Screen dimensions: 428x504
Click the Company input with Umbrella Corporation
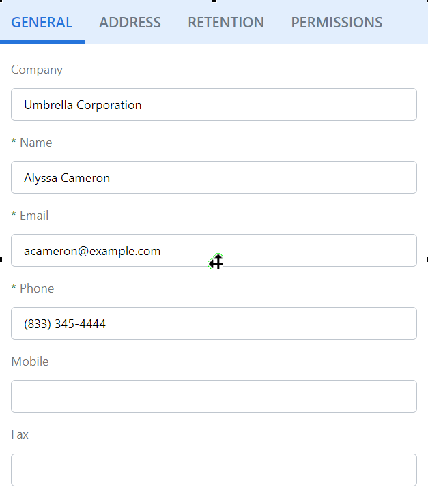pyautogui.click(x=214, y=104)
